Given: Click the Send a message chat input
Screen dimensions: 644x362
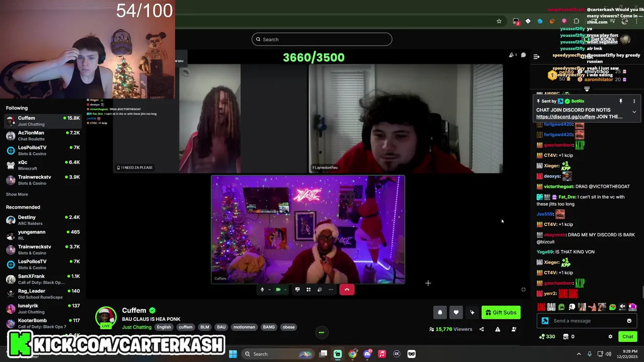Looking at the screenshot, I should [x=587, y=321].
